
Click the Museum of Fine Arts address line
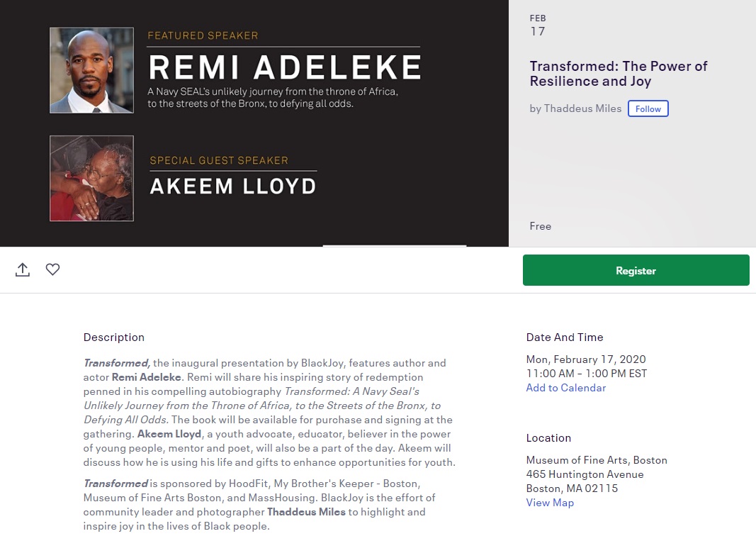[597, 460]
